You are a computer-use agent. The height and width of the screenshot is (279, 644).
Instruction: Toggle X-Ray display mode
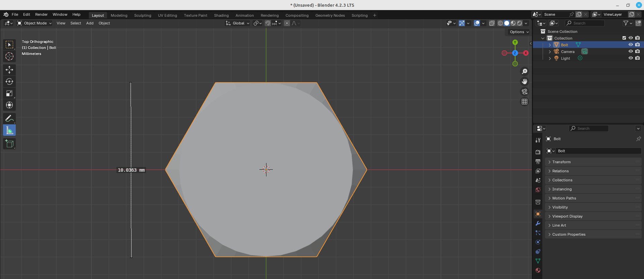tap(492, 23)
